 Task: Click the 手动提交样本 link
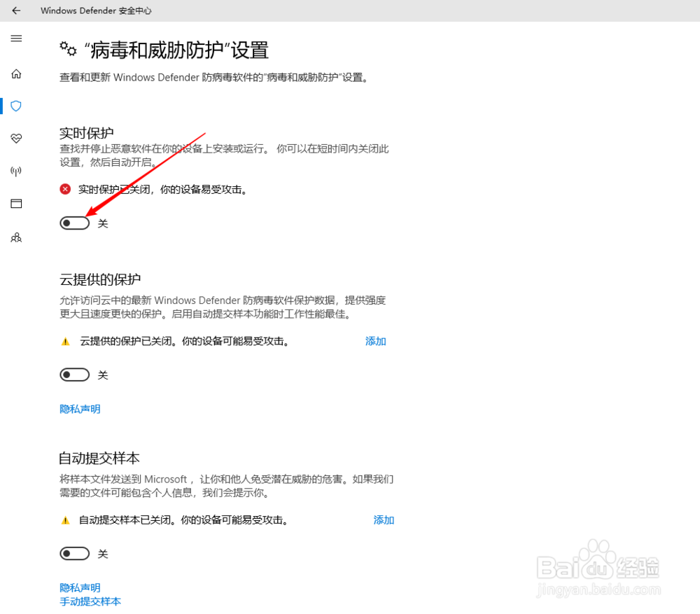[90, 601]
